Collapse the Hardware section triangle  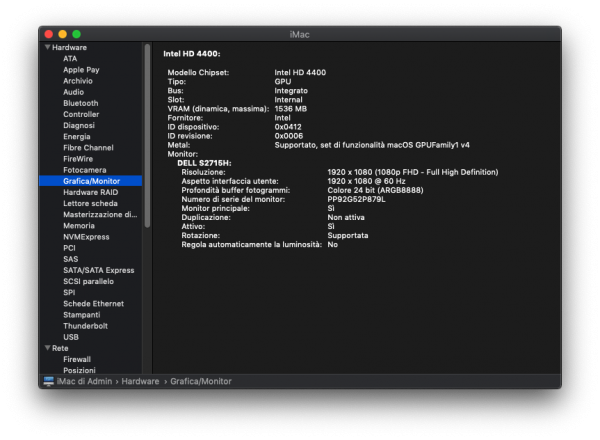[46, 47]
